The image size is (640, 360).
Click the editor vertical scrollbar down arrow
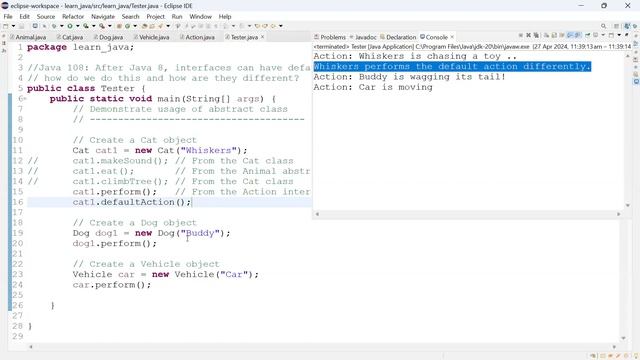pyautogui.click(x=623, y=338)
